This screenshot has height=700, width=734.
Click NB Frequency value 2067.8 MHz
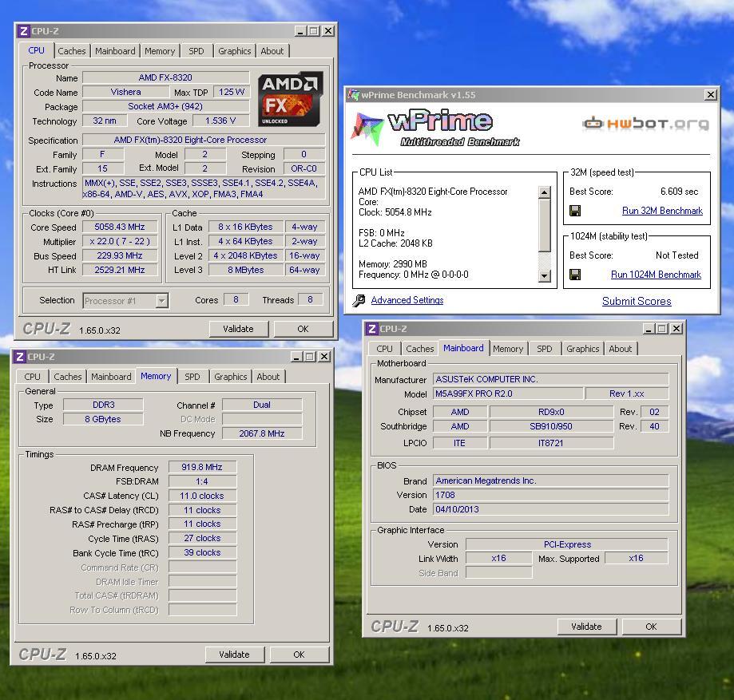coord(262,433)
